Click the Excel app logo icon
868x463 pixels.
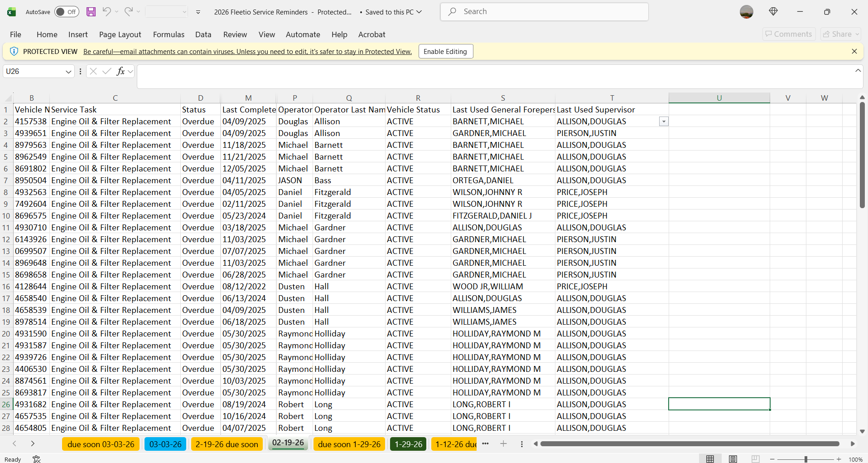pos(12,12)
